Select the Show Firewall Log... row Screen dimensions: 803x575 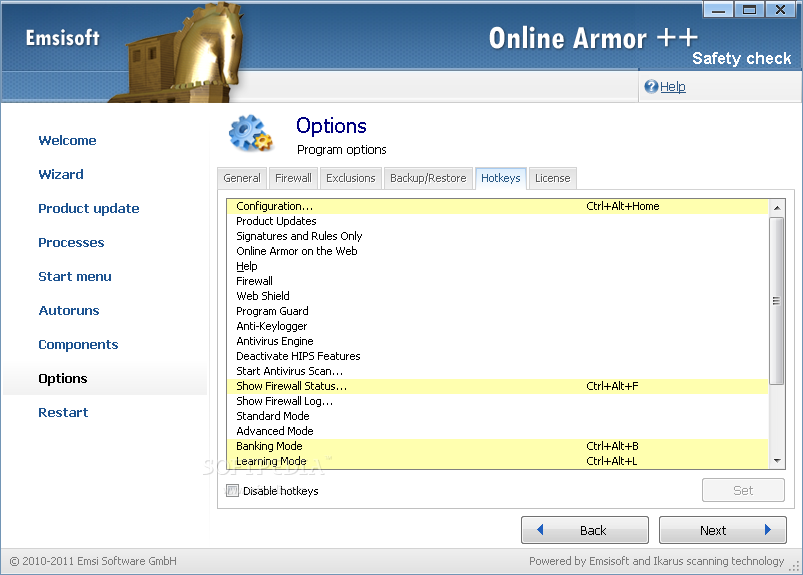(x=497, y=401)
